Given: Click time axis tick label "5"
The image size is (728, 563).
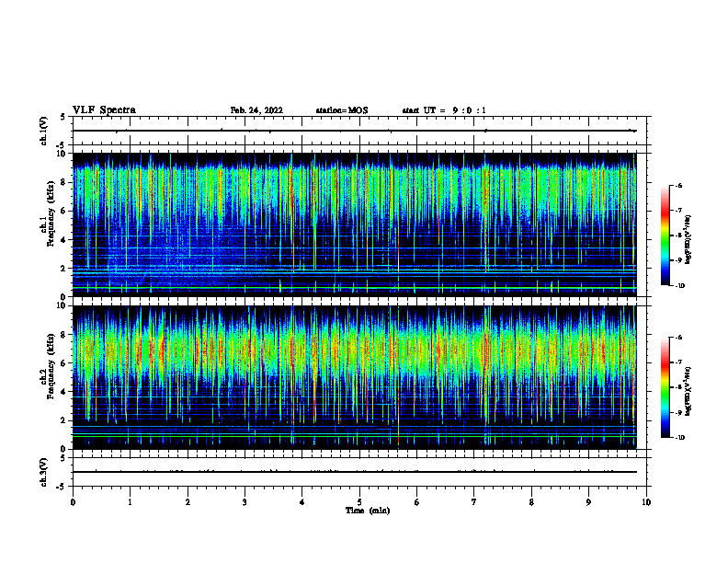Looking at the screenshot, I should tap(359, 502).
